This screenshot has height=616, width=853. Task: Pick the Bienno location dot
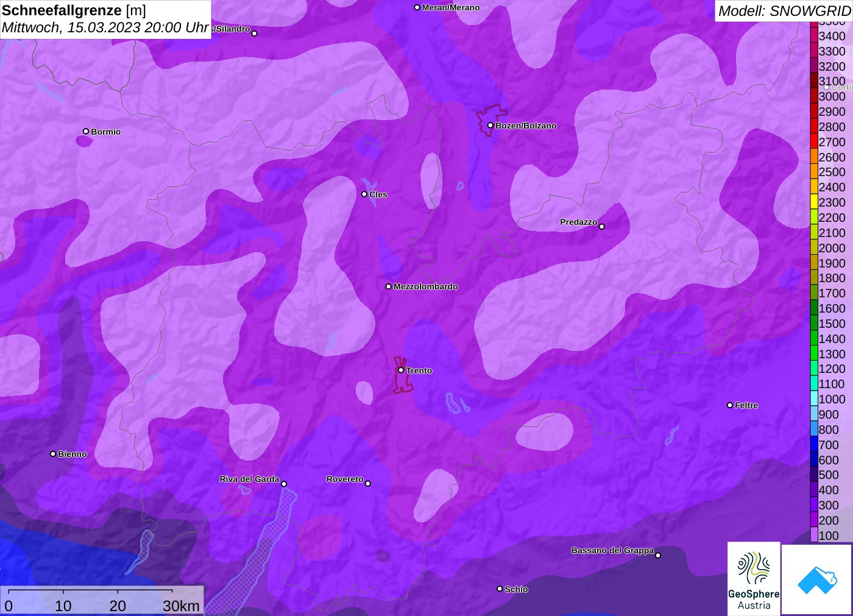click(53, 454)
